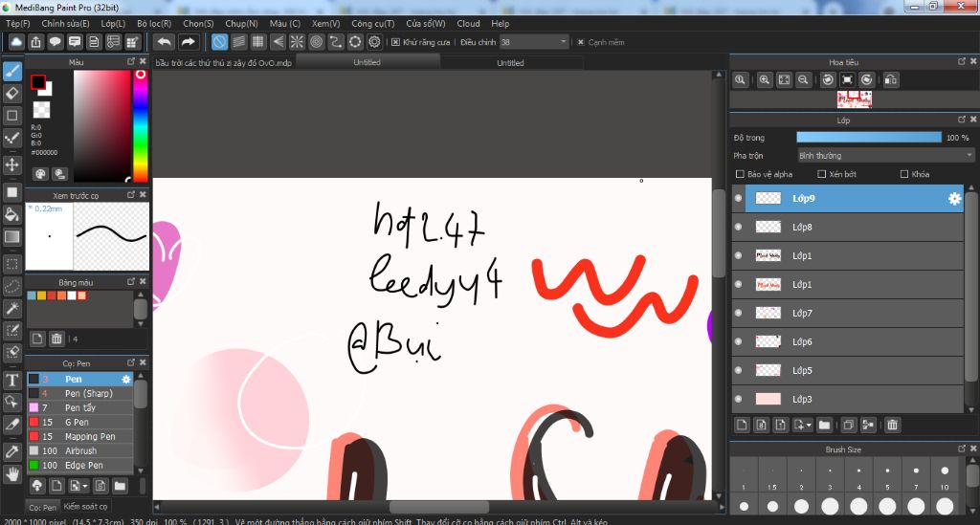Click the black foreground color swatch
The image size is (980, 525).
point(38,82)
